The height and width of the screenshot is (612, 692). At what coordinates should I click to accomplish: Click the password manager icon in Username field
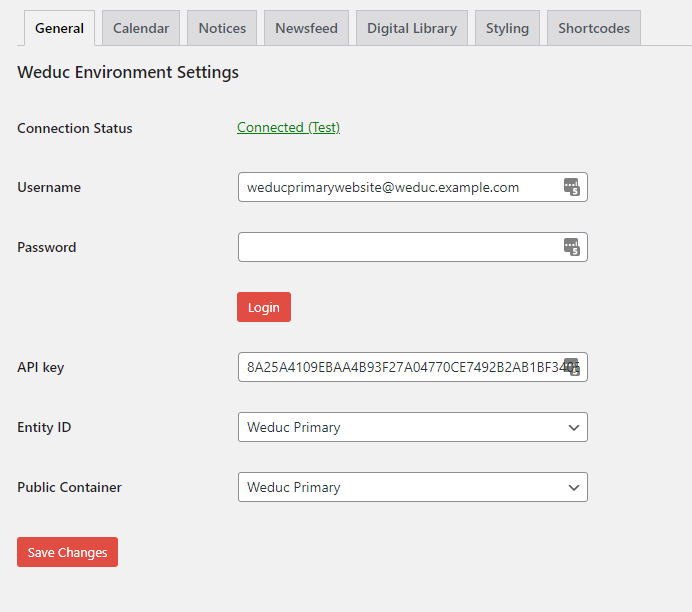coord(571,187)
